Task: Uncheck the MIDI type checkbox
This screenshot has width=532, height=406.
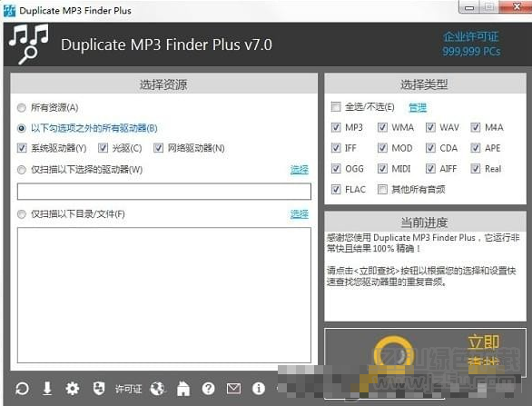Action: 382,169
